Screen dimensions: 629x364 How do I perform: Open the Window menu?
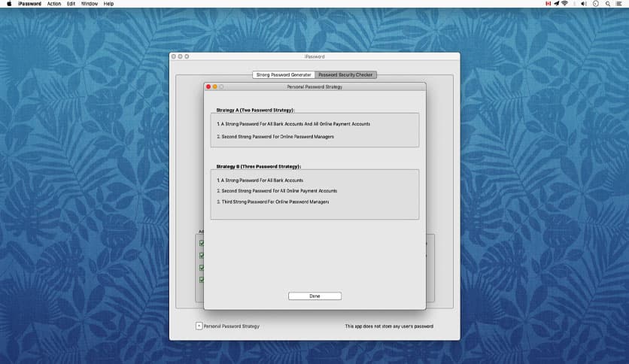tap(90, 4)
